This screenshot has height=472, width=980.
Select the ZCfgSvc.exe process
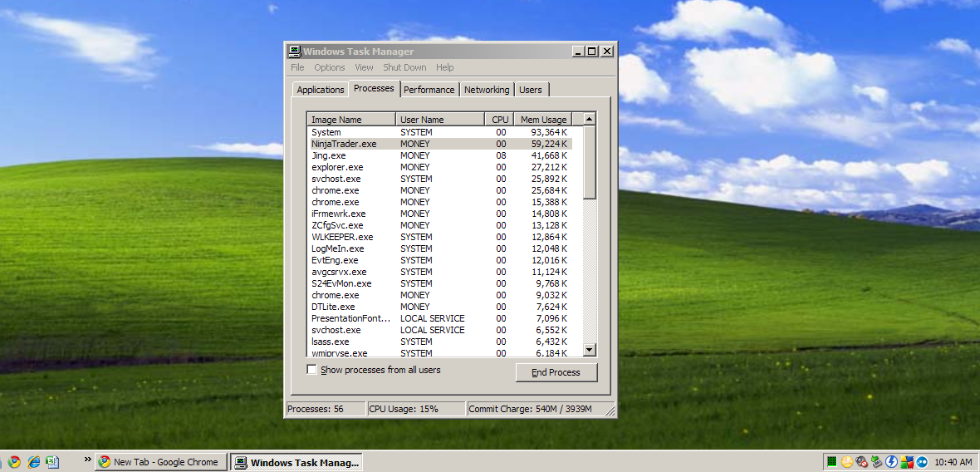(x=440, y=226)
